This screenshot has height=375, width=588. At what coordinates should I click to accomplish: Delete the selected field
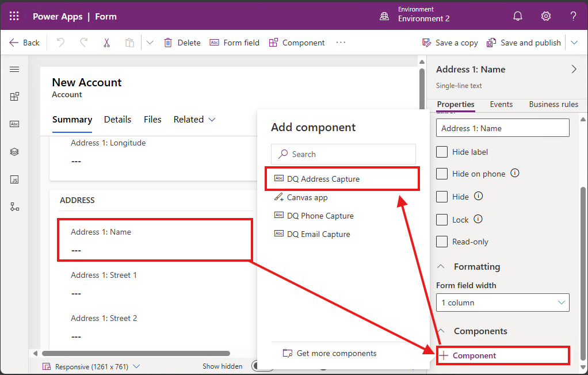(182, 43)
